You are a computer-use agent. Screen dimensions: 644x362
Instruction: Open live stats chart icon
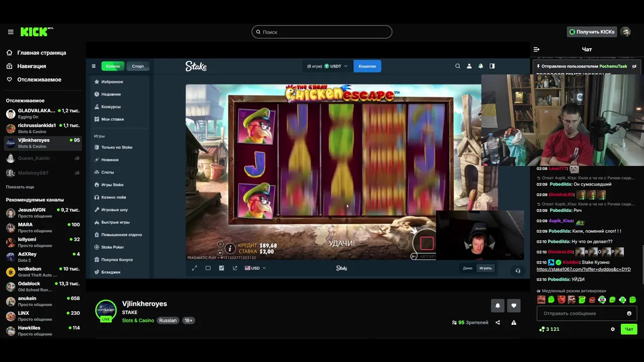[221, 268]
